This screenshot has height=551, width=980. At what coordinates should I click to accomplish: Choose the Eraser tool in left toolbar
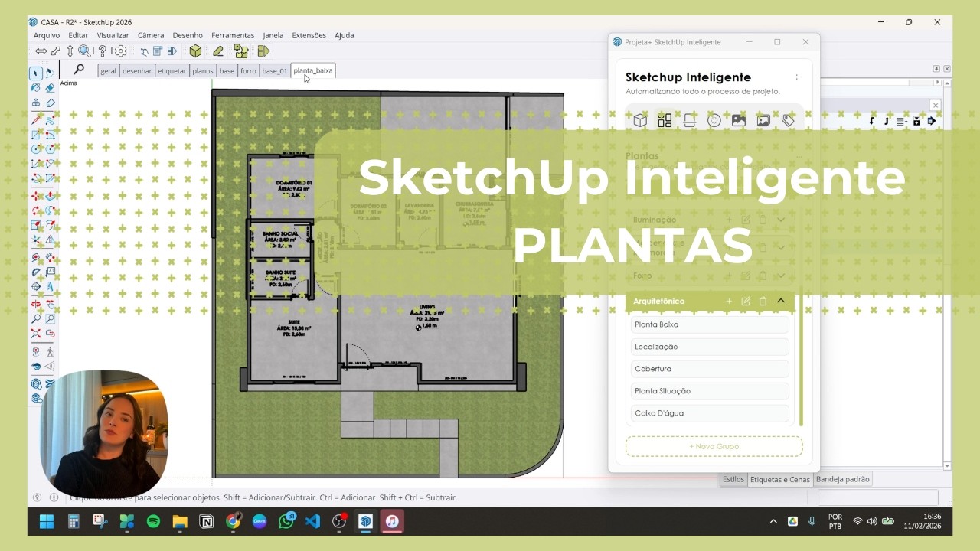pos(50,88)
